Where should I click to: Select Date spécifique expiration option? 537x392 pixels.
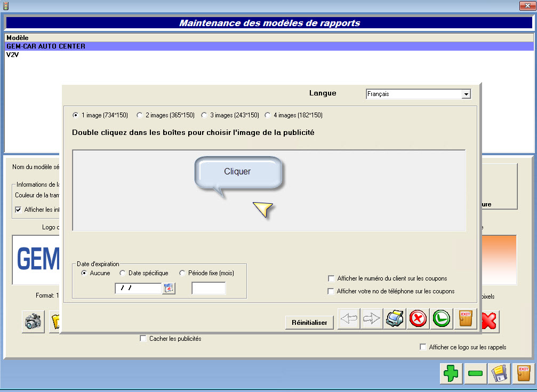(x=144, y=273)
